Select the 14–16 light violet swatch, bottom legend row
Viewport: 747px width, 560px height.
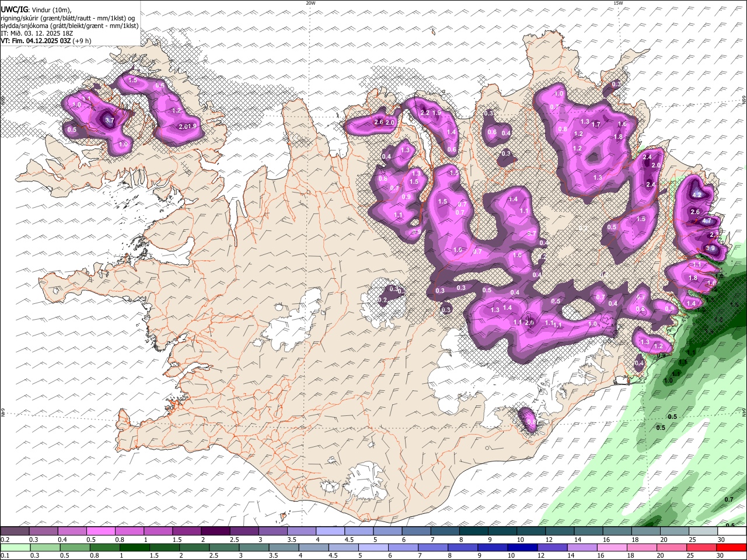click(x=582, y=548)
